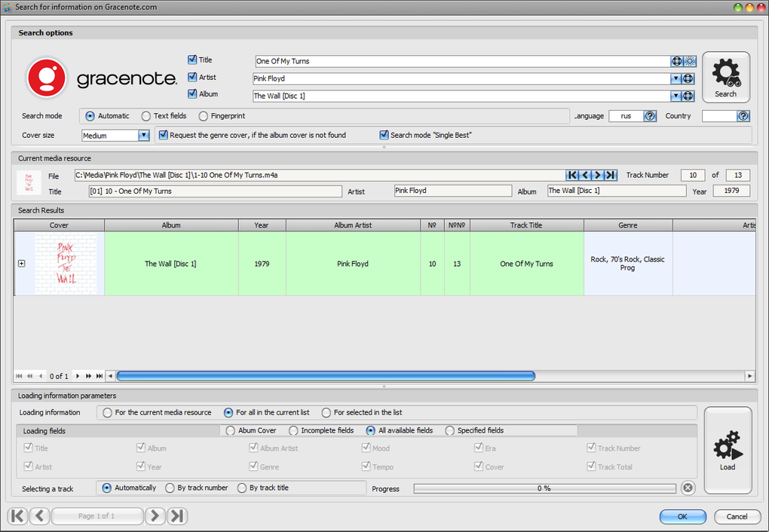Click the first record arrow in results navigator
The height and width of the screenshot is (532, 769).
coord(19,376)
